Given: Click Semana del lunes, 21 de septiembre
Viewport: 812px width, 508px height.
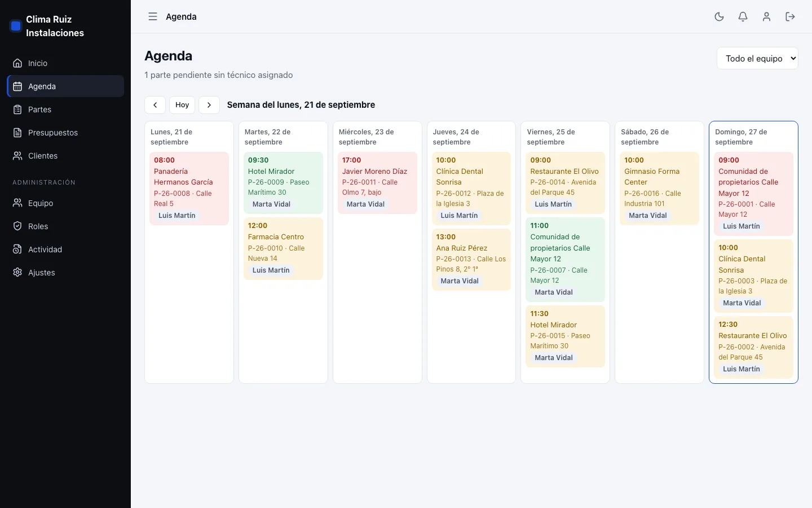Looking at the screenshot, I should click(301, 105).
